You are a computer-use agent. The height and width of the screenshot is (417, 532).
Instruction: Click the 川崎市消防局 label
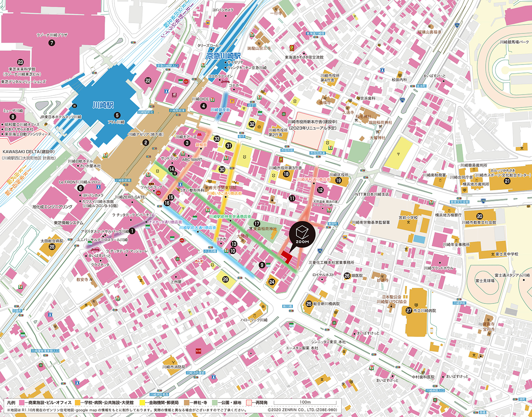point(174,367)
